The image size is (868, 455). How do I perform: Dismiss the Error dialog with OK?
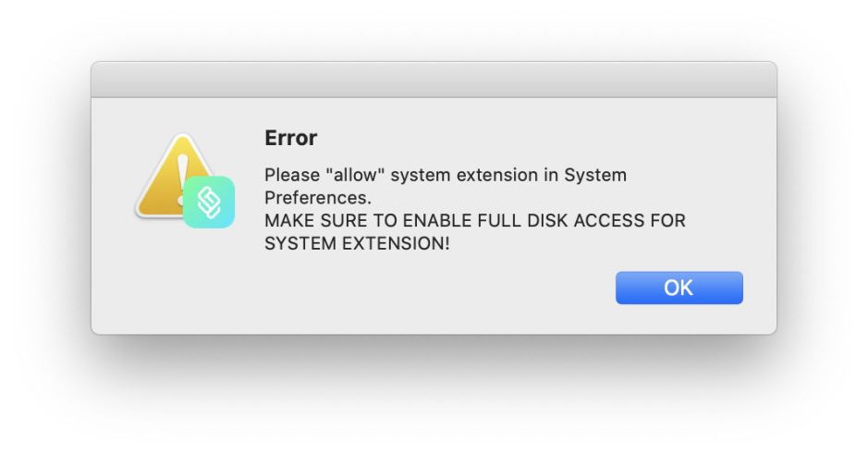click(679, 288)
